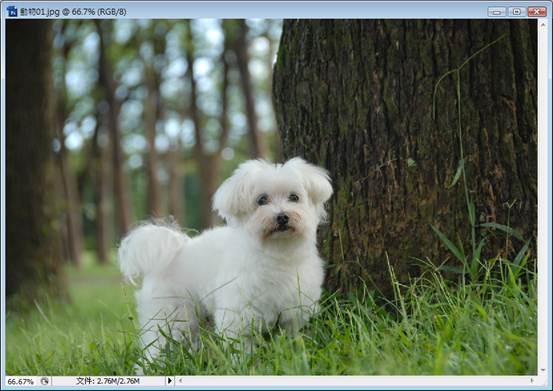Open the status bar options arrow menu
Screen dimensions: 553x391
click(x=170, y=381)
